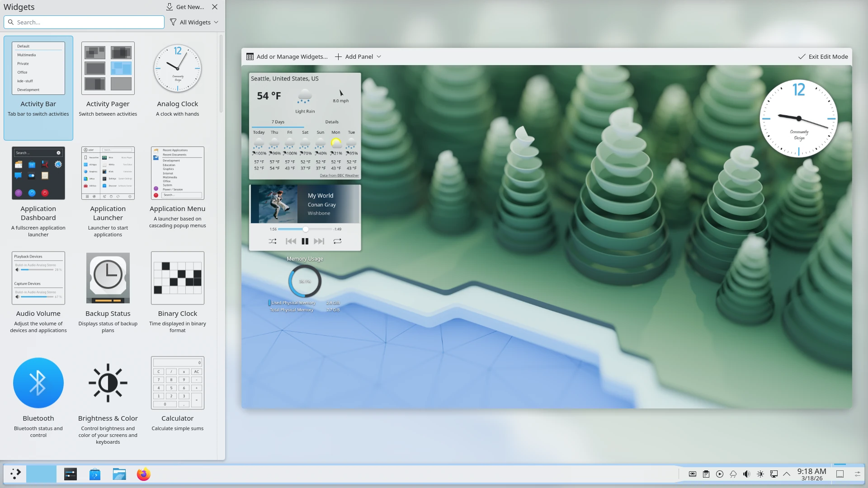Toggle shuffle in media player widget
Screen dimensions: 868x488
[x=272, y=241]
